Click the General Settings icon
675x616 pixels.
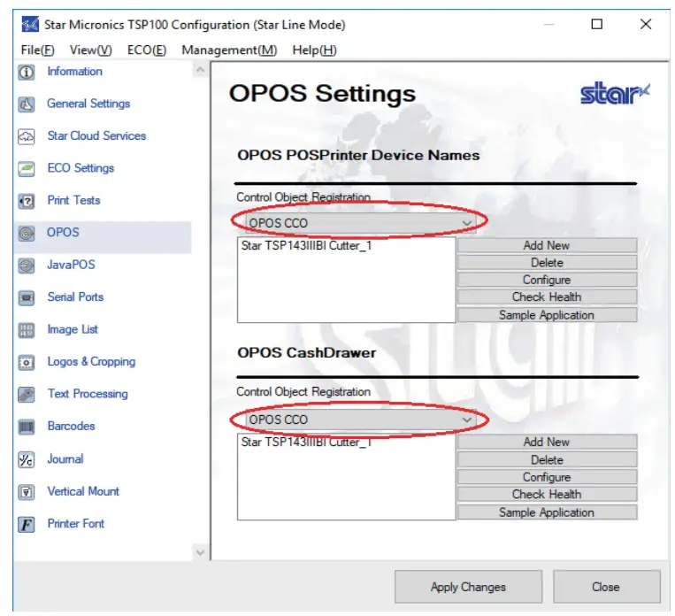(27, 104)
